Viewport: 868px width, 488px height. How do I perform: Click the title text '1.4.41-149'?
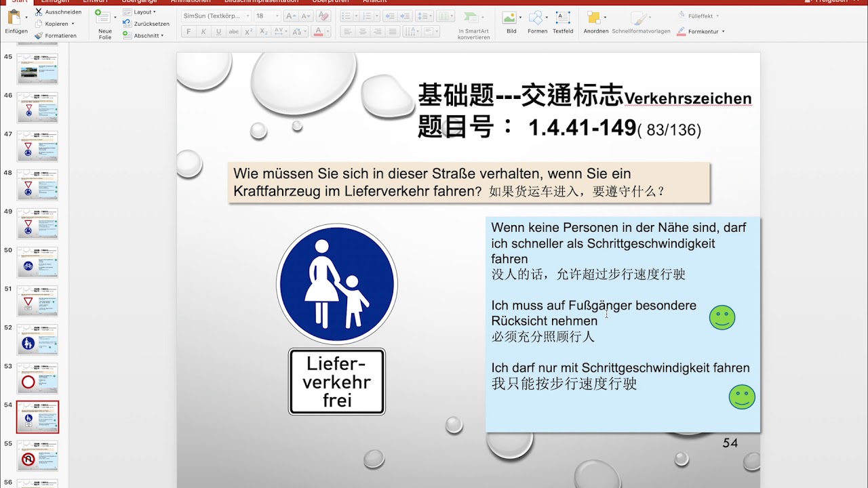(582, 127)
